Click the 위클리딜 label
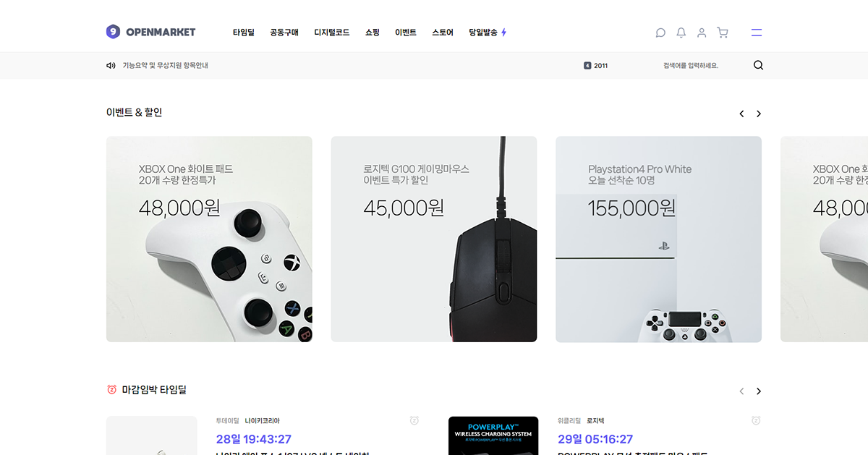This screenshot has height=455, width=868. coord(569,420)
